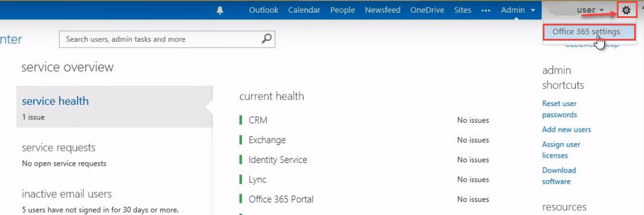
Task: Go to Calendar in the navigation bar
Action: pos(304,10)
